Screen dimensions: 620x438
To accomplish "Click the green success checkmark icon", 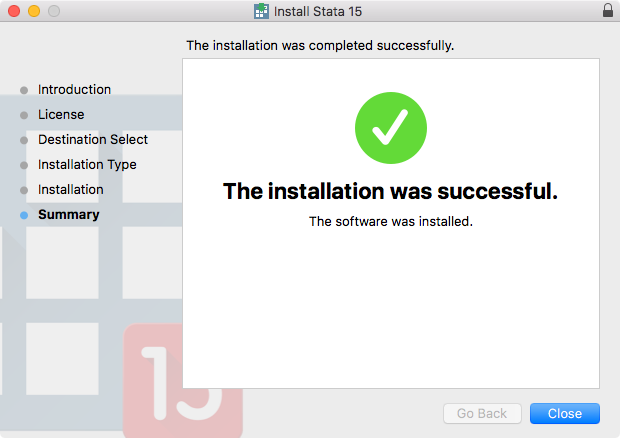I will coord(391,128).
